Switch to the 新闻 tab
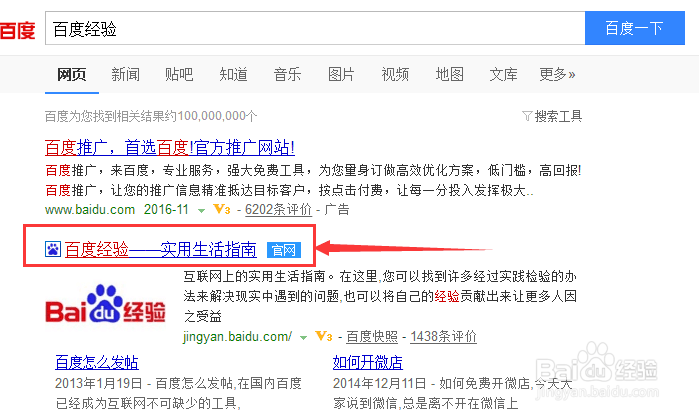Viewport: 699px width, 416px height. (125, 74)
